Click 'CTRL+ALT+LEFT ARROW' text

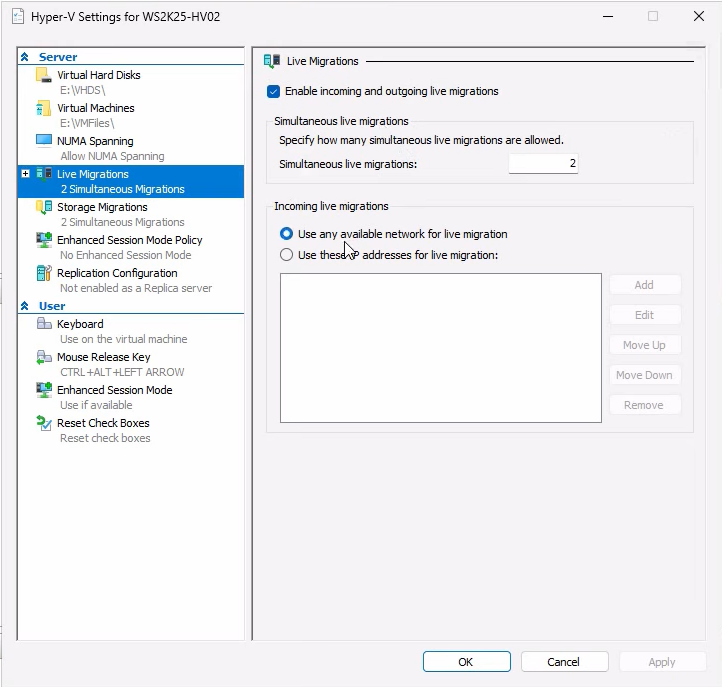tap(122, 372)
